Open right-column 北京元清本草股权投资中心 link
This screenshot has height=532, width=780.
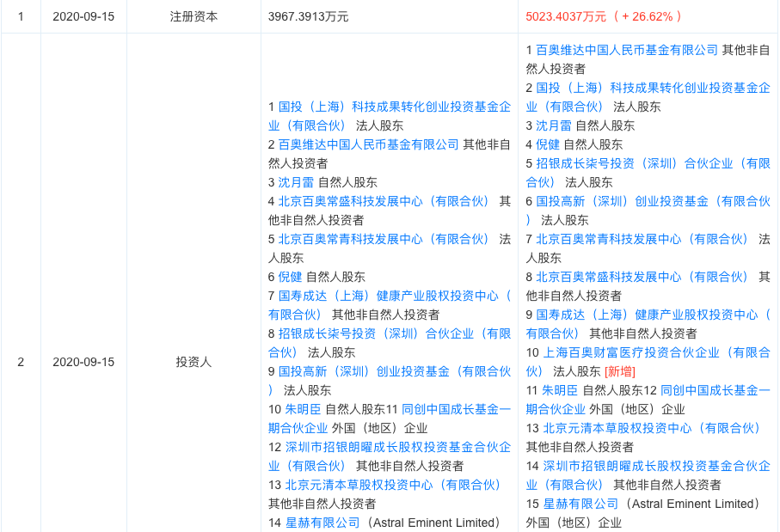(652, 428)
